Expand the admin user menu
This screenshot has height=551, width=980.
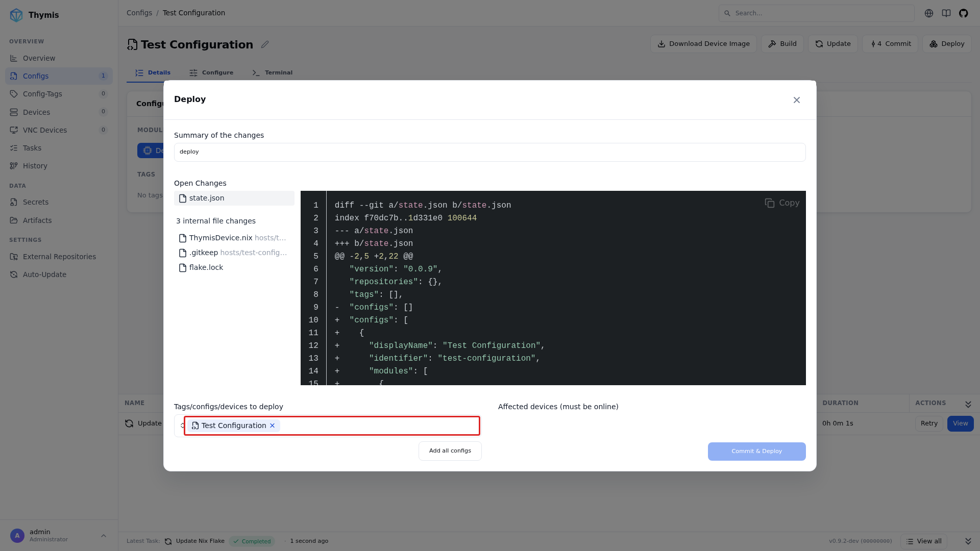(104, 536)
